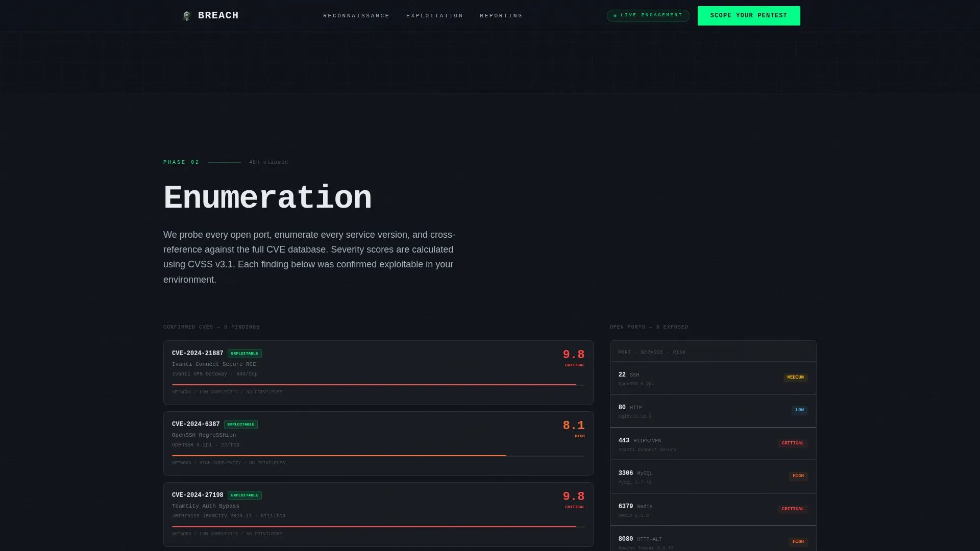Click the severity bar of CVE-2024-21887
This screenshot has height=551, width=980.
point(378,385)
